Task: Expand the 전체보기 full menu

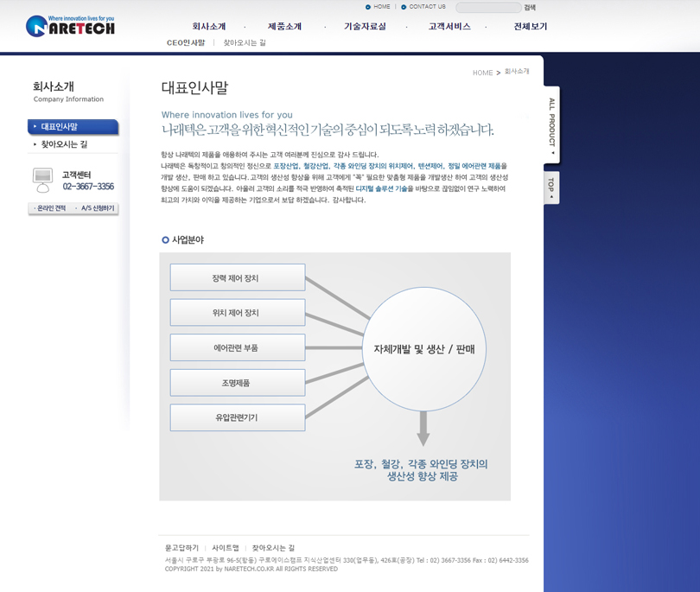Action: [x=531, y=27]
